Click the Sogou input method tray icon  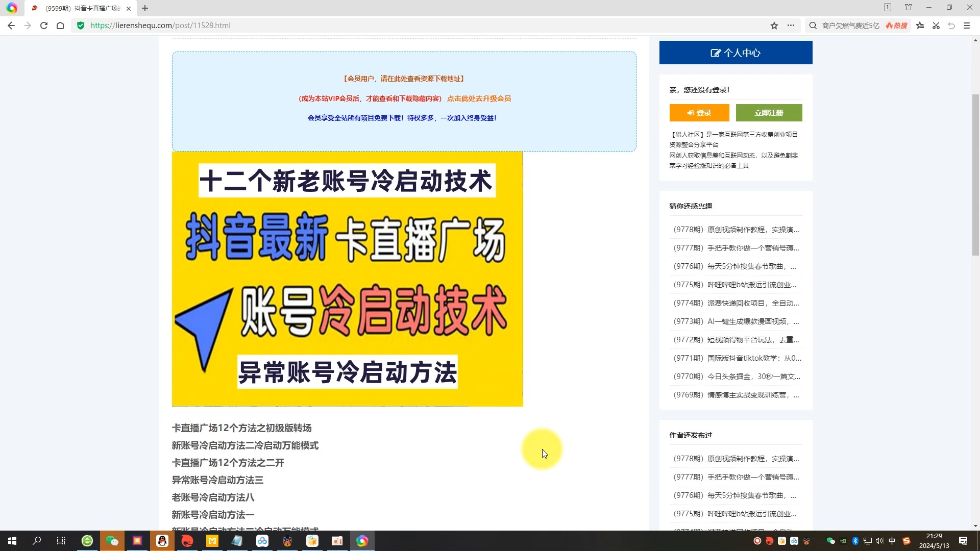[x=906, y=541]
